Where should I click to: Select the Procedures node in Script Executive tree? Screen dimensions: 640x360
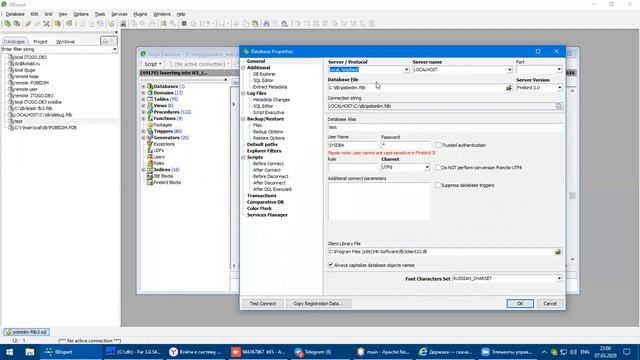169,112
